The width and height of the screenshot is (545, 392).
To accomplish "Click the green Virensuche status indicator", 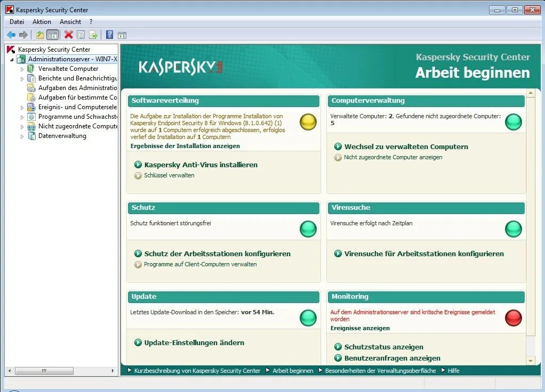I will pos(514,229).
